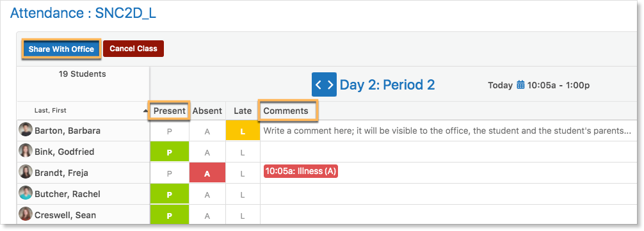The width and height of the screenshot is (644, 231).
Task: Click Barton, Barbara's comment field
Action: pyautogui.click(x=447, y=131)
